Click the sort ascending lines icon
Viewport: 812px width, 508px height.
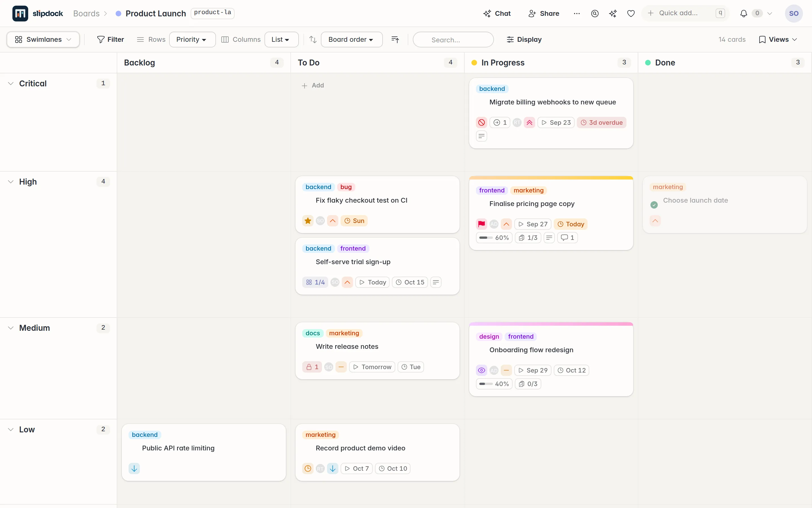(x=395, y=40)
